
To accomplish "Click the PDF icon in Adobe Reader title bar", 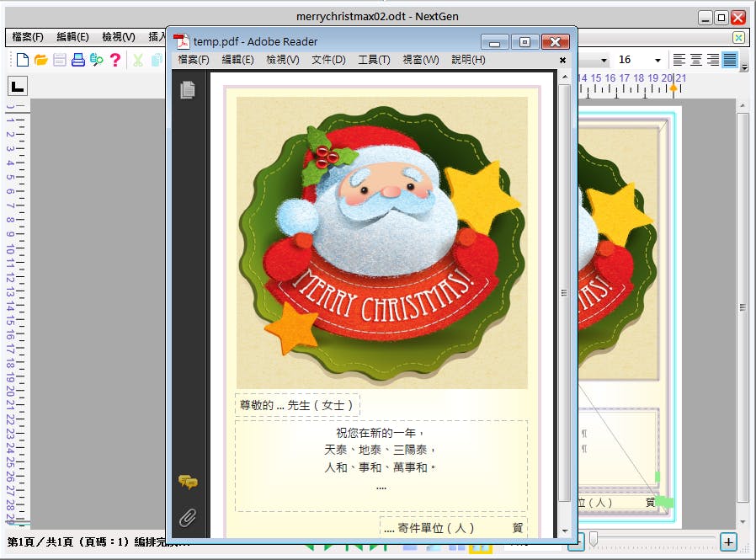I will [x=181, y=42].
